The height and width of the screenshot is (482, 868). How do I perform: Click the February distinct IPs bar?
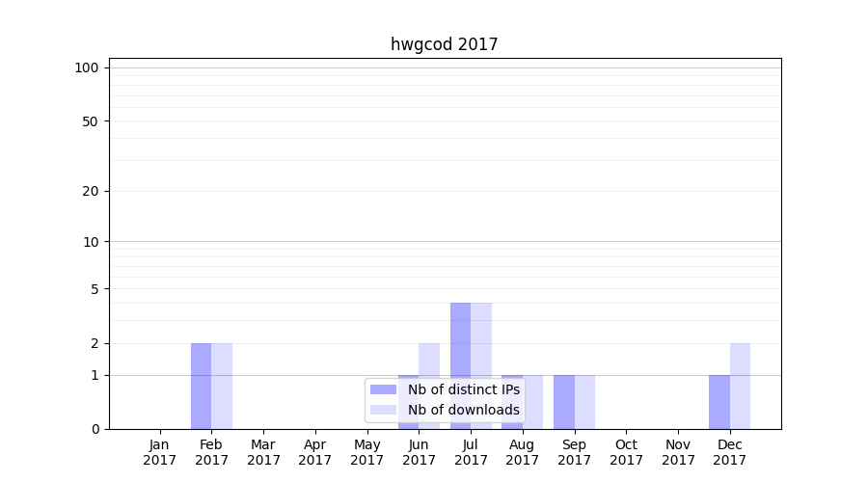[201, 386]
